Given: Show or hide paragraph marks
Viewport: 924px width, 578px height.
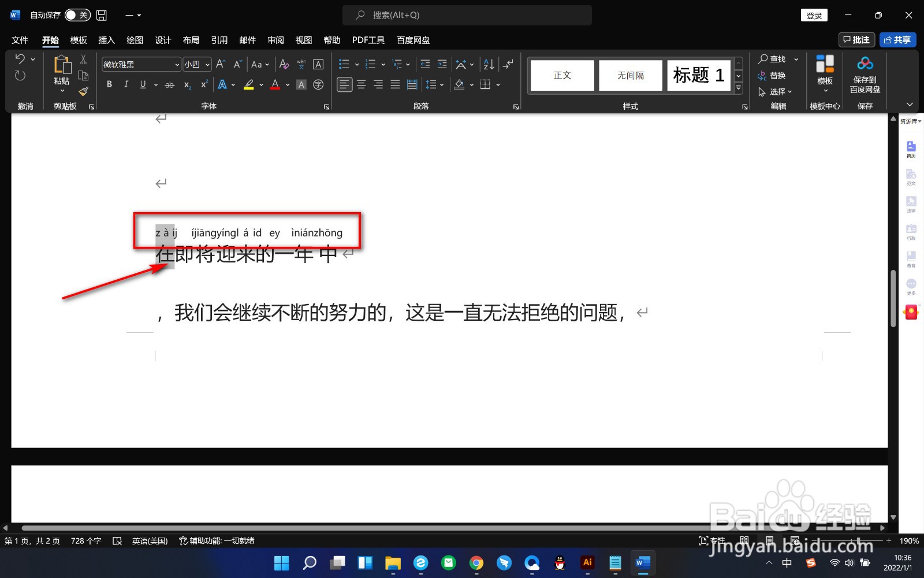Looking at the screenshot, I should [x=508, y=64].
